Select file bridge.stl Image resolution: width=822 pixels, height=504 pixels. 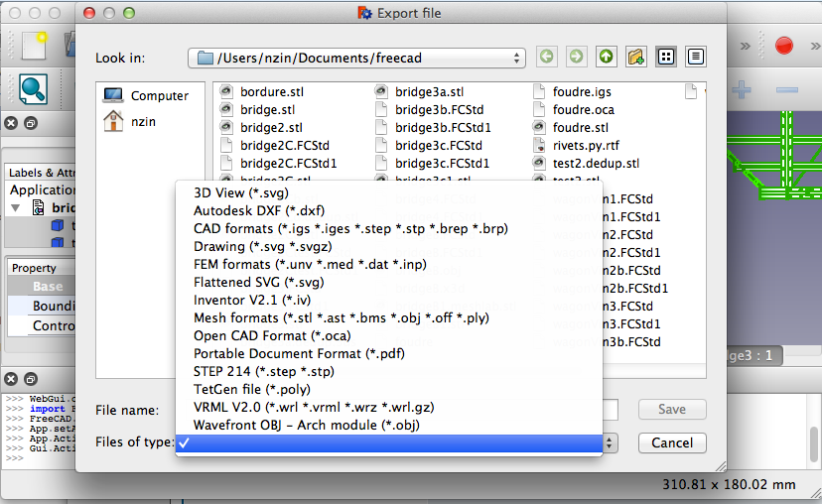pos(257,109)
